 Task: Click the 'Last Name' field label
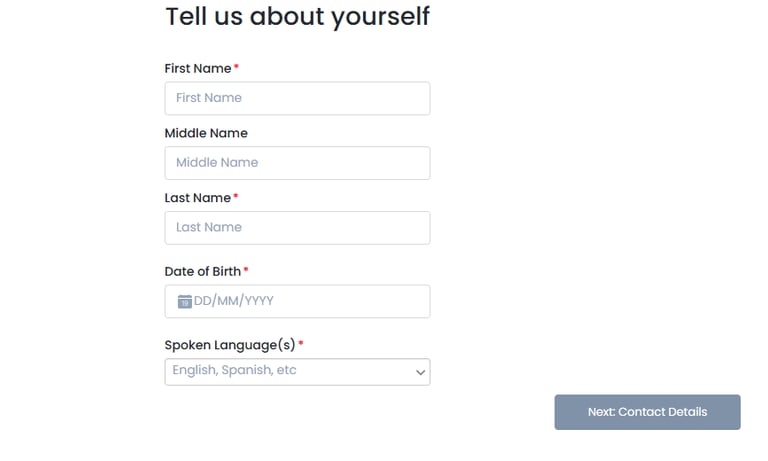click(x=197, y=198)
